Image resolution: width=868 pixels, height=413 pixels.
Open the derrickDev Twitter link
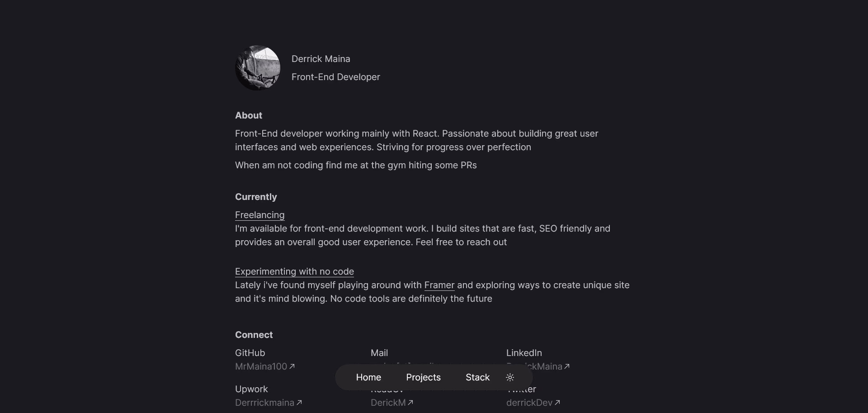[529, 403]
